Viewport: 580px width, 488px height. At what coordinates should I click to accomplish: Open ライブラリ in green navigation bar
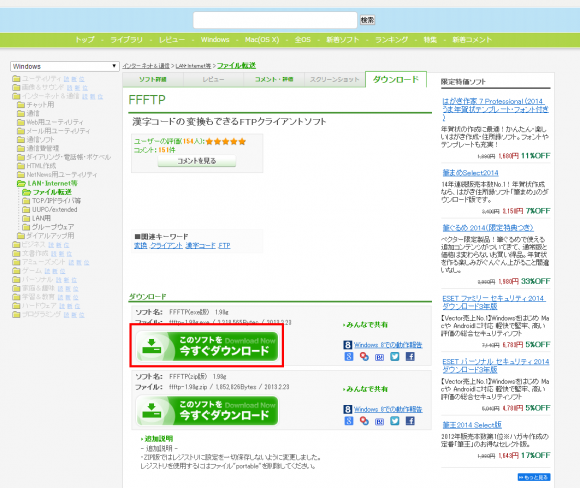(x=126, y=40)
